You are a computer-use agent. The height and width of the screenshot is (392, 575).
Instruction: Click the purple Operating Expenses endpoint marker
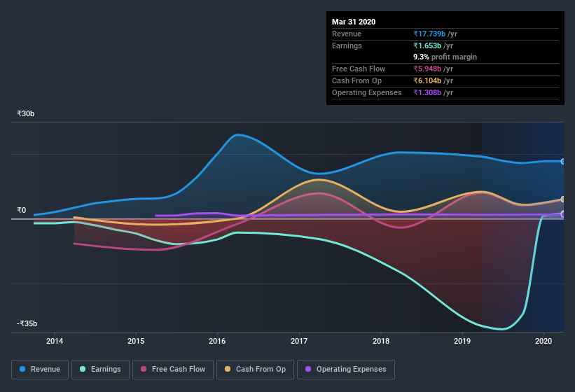point(562,214)
